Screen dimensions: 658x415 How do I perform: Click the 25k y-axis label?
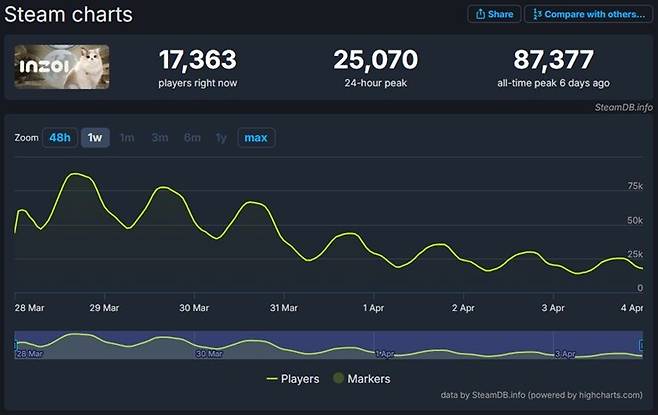(x=635, y=254)
